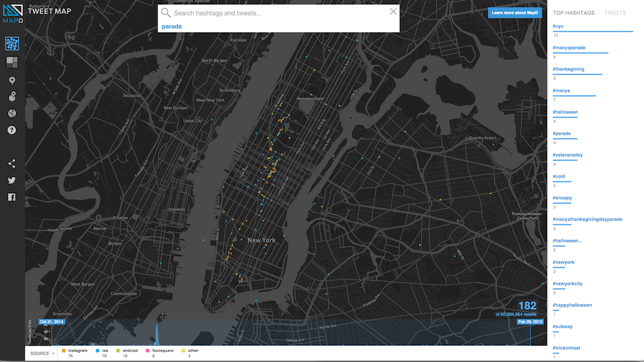Viewport: 644px width, 362px height.
Task: Click the Oct 31, 2014 timeline start marker
Action: point(52,322)
